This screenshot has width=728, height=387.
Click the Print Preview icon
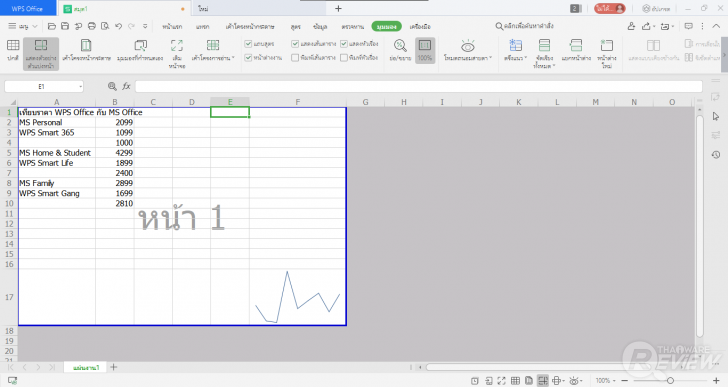pos(105,26)
